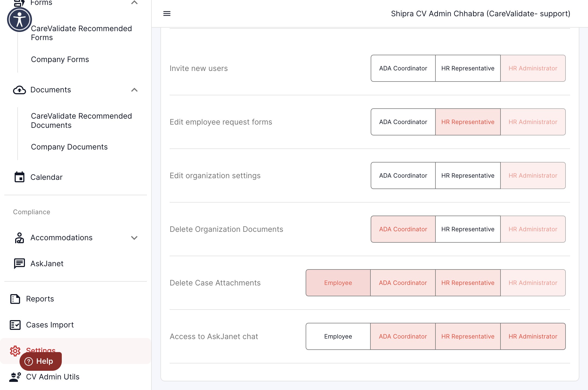Toggle the hamburger menu icon
The height and width of the screenshot is (390, 588).
coord(167,14)
